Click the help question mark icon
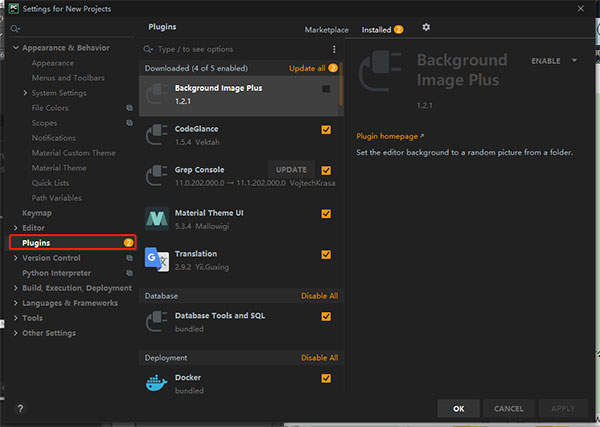This screenshot has height=427, width=600. pos(20,409)
